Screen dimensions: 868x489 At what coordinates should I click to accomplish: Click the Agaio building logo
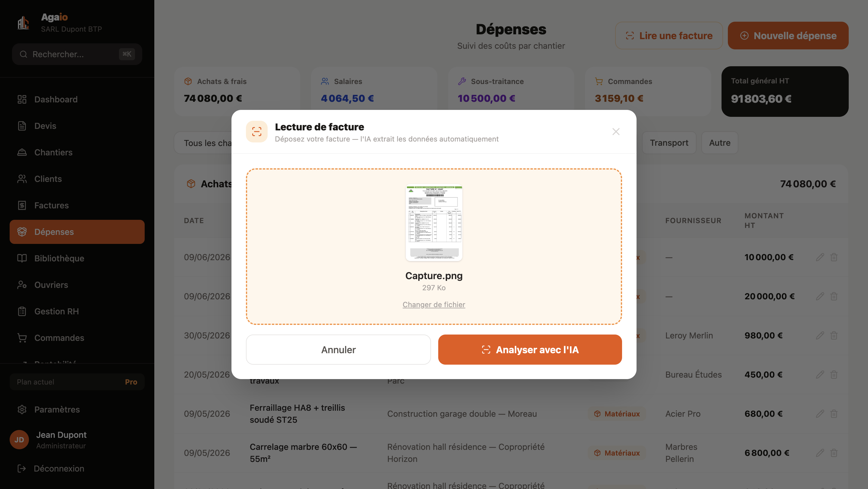[x=23, y=23]
